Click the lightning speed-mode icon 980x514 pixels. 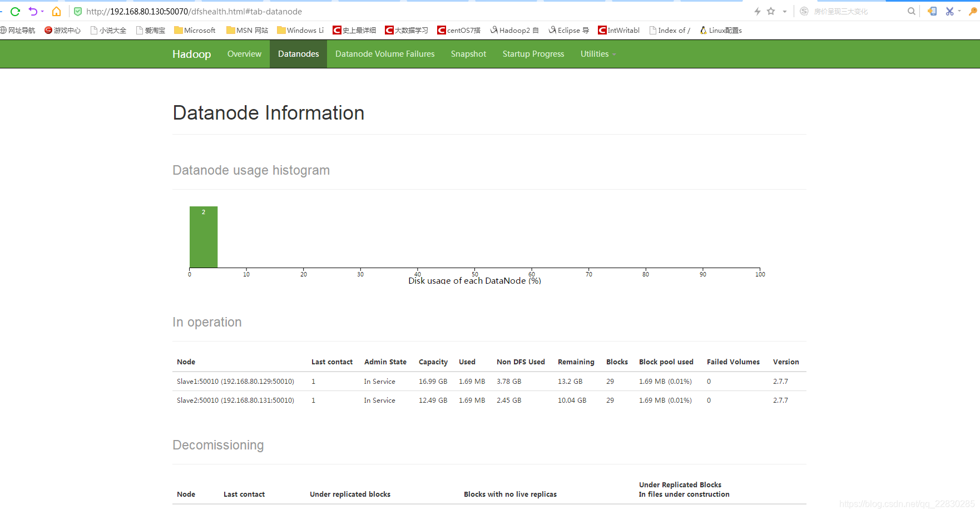point(757,11)
